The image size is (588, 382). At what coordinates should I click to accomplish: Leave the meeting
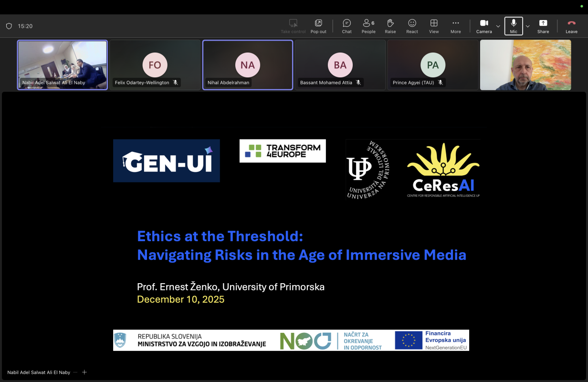pos(571,26)
